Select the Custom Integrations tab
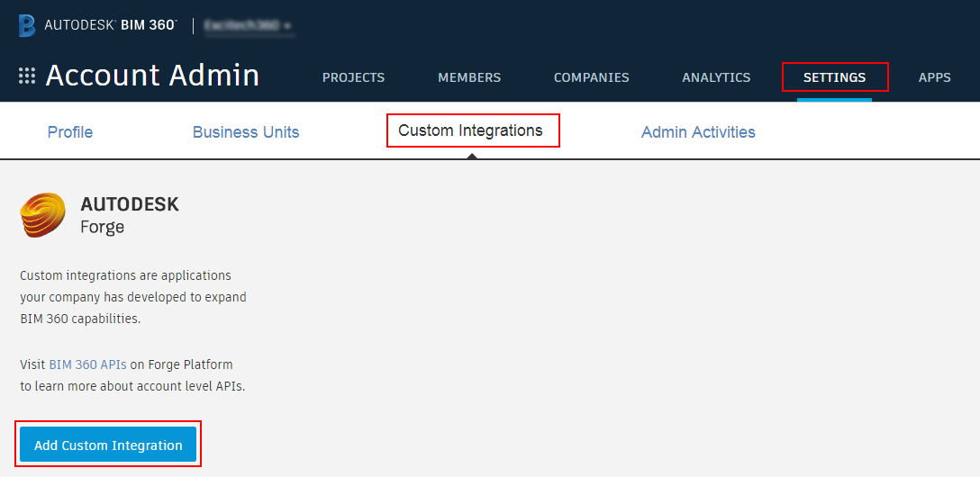This screenshot has height=477, width=980. (x=470, y=131)
